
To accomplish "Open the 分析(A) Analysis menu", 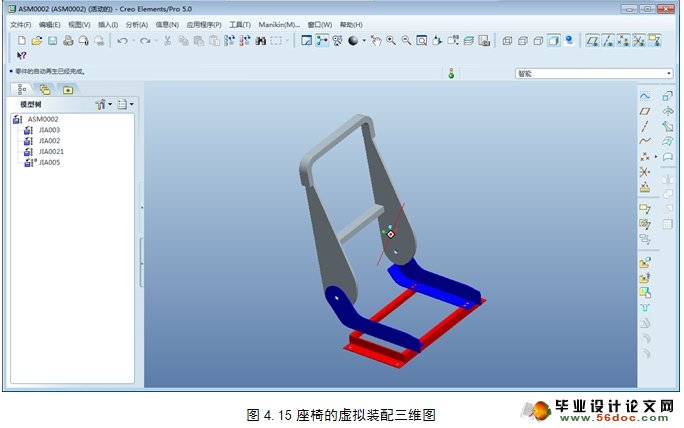I will (x=137, y=25).
